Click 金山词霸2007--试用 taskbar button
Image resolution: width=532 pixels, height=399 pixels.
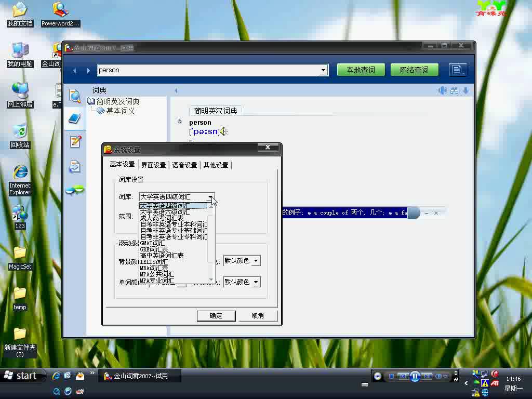pyautogui.click(x=139, y=376)
